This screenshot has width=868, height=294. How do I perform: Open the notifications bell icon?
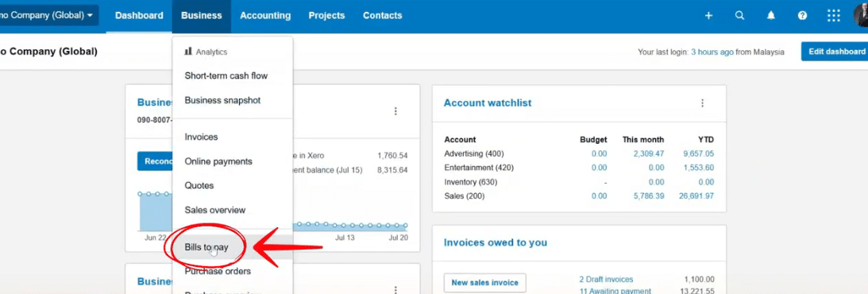pos(770,16)
